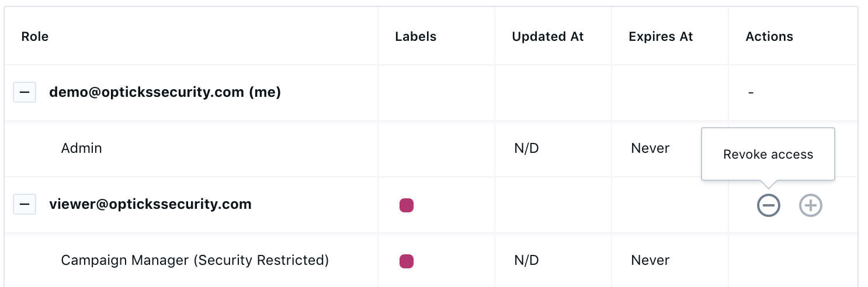868x287 pixels.
Task: Collapse the demo@optickssecurity.com user row
Action: (x=25, y=92)
